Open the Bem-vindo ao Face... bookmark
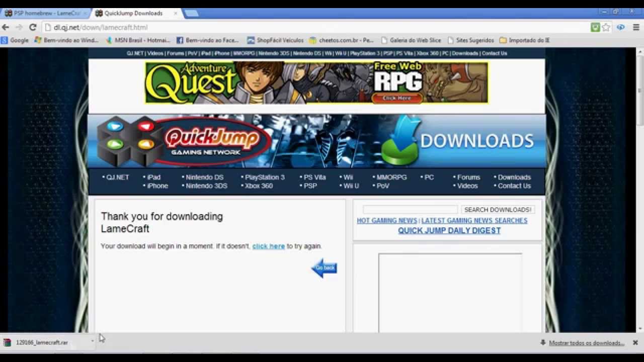644x362 pixels. click(208, 40)
